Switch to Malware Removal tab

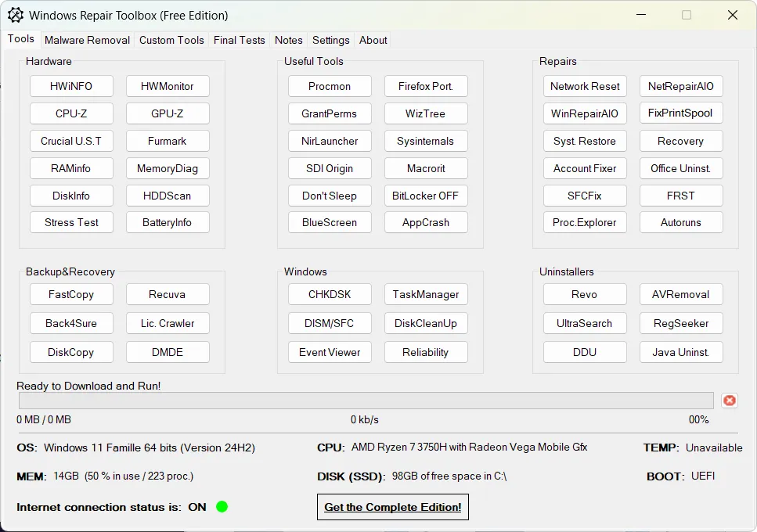[88, 40]
